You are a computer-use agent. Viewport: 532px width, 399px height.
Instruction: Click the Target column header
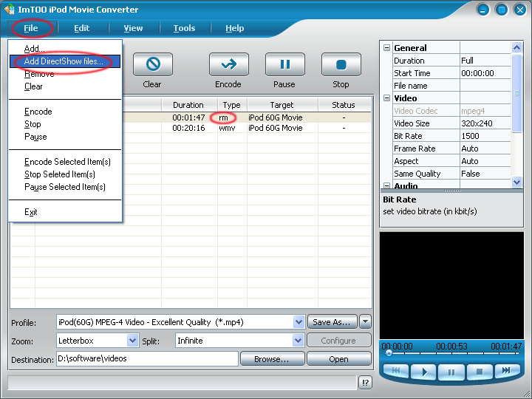[x=282, y=105]
